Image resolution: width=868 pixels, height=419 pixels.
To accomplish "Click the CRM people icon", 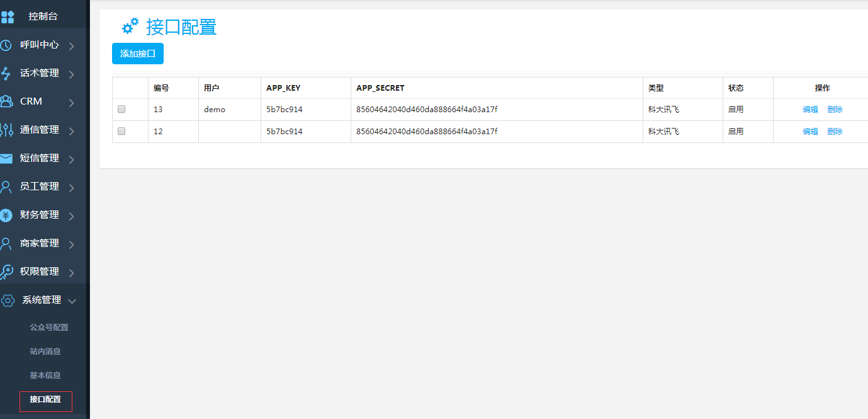I will 6,101.
